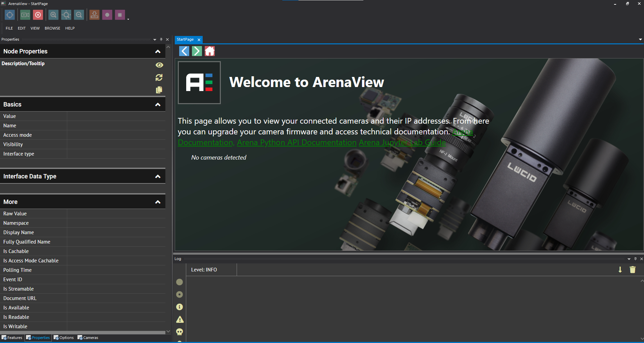Click the log scroll-to-bottom arrow icon
The width and height of the screenshot is (644, 343).
coord(620,270)
